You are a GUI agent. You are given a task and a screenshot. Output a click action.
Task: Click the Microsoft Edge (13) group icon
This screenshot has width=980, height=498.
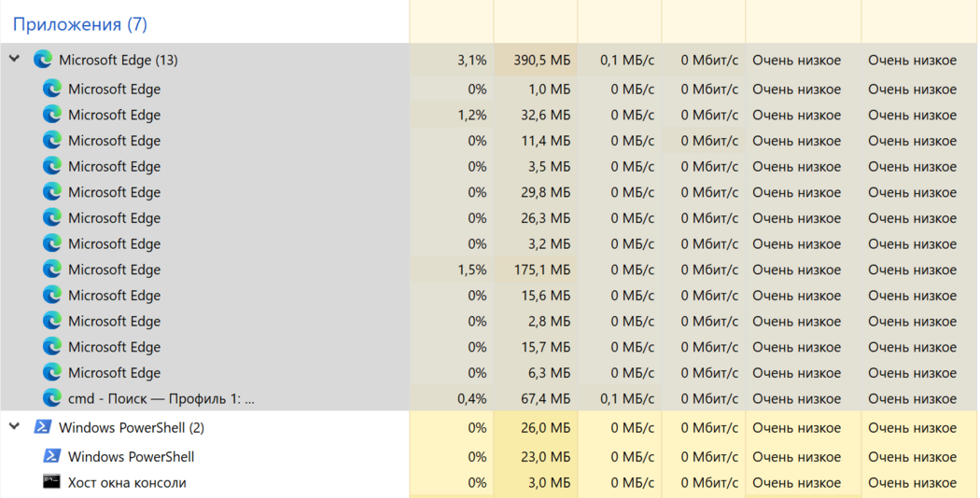point(42,60)
